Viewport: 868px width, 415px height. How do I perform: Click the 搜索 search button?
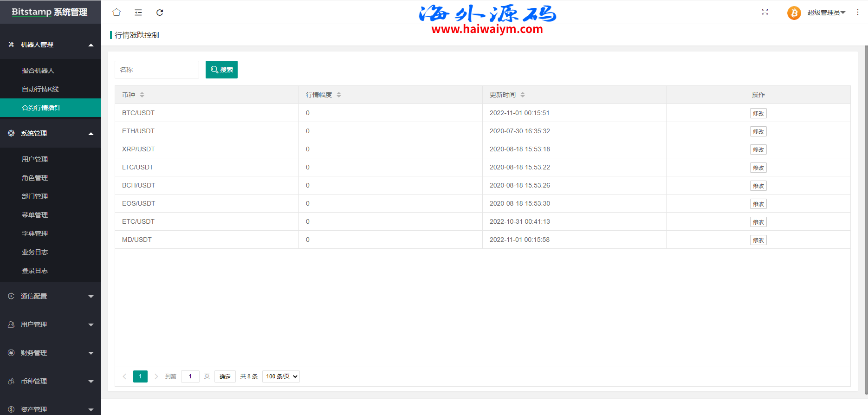pos(221,70)
